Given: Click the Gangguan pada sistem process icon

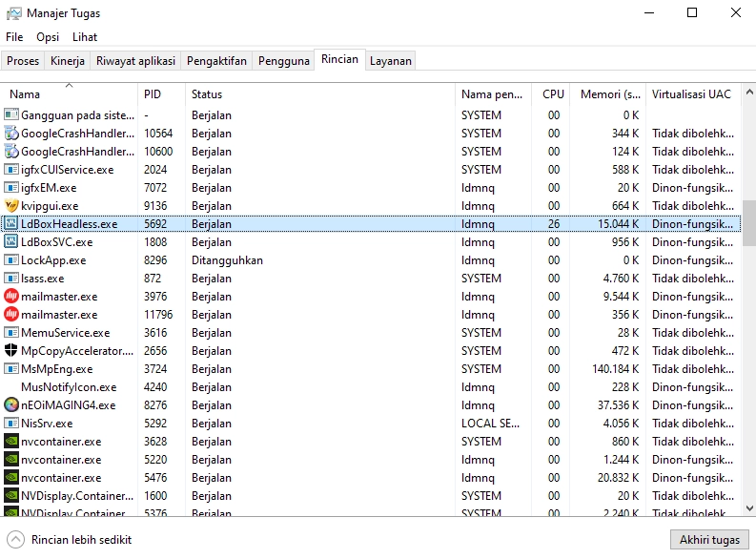Looking at the screenshot, I should click(x=11, y=114).
